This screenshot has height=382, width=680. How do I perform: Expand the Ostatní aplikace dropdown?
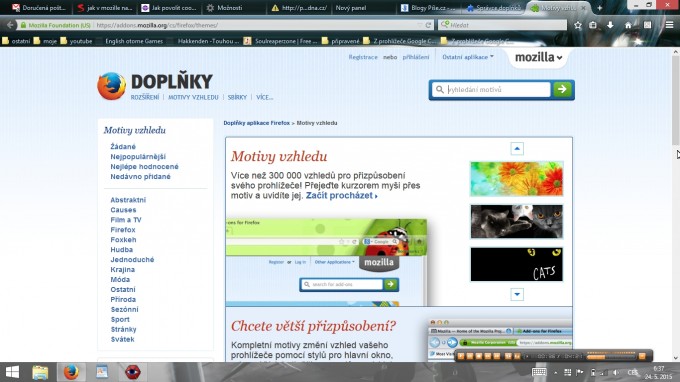[x=468, y=57]
